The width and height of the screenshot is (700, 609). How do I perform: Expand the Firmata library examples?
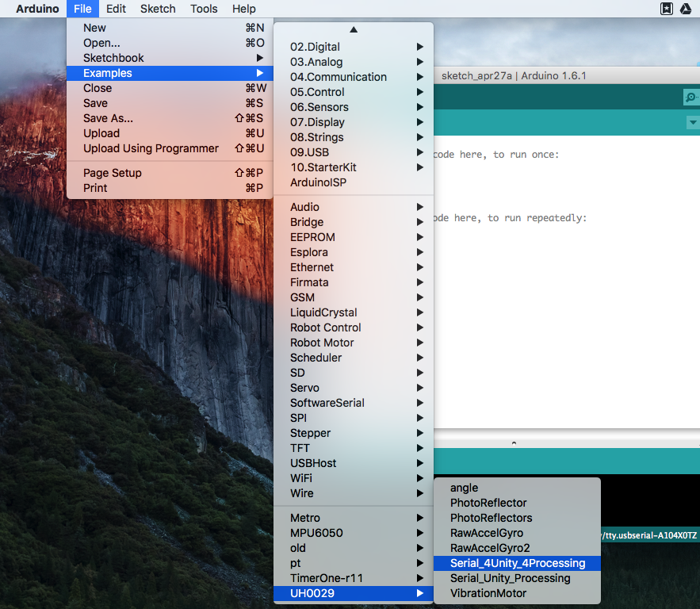354,282
